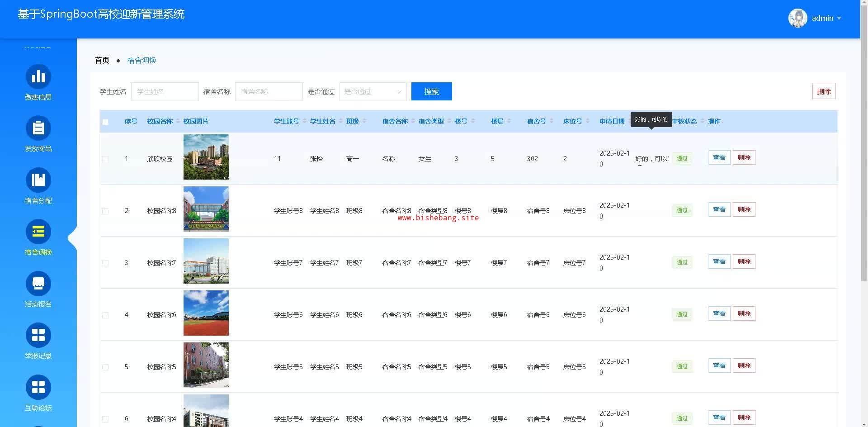Viewport: 868px width, 427px height.
Task: Open 宿舍分配 sidebar icon
Action: pyautogui.click(x=38, y=180)
